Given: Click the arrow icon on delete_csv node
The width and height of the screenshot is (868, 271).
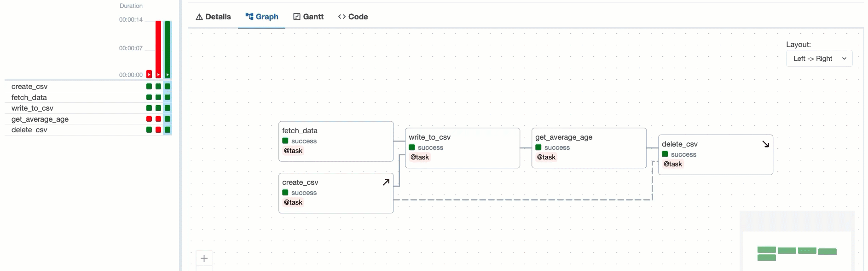Looking at the screenshot, I should pyautogui.click(x=765, y=144).
